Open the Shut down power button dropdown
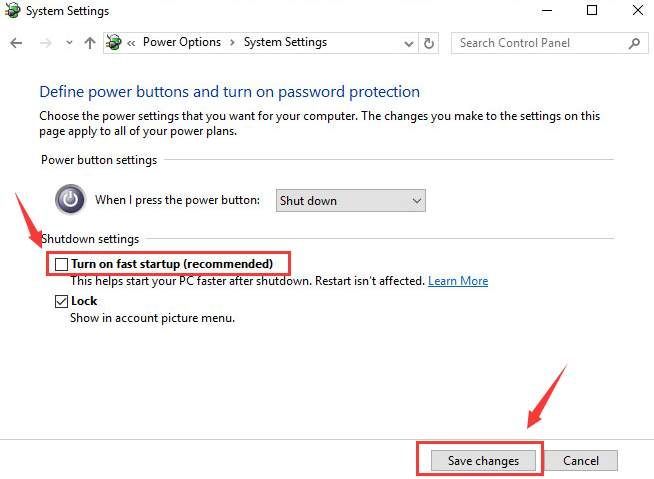This screenshot has width=654, height=479. (350, 201)
